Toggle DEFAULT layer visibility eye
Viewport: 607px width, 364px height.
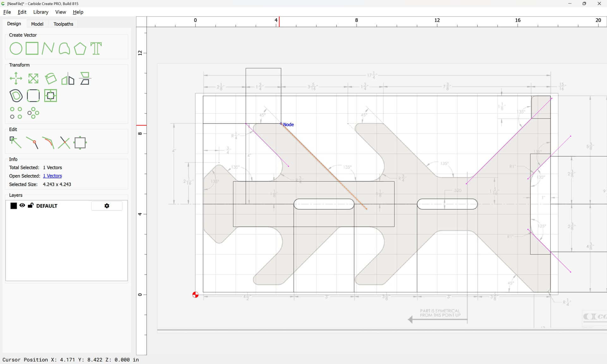22,205
